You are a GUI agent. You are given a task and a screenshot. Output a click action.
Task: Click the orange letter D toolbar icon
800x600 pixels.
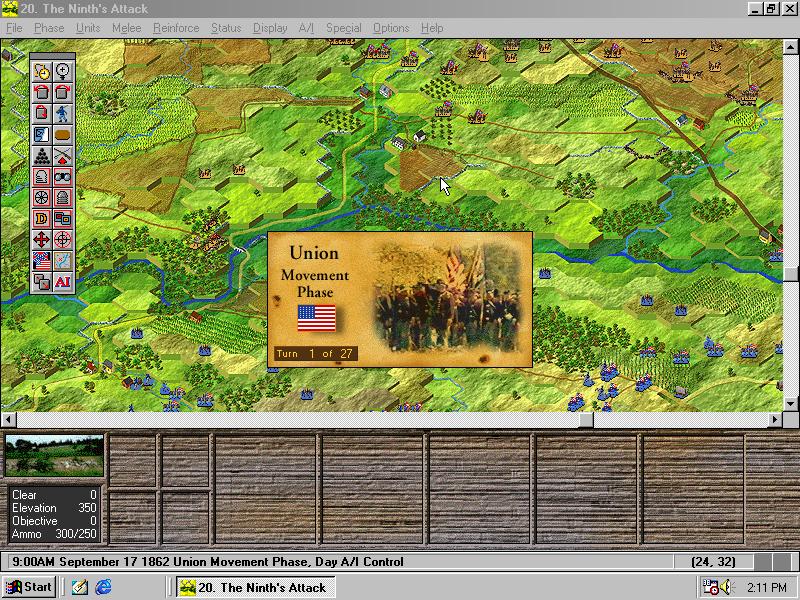point(41,218)
